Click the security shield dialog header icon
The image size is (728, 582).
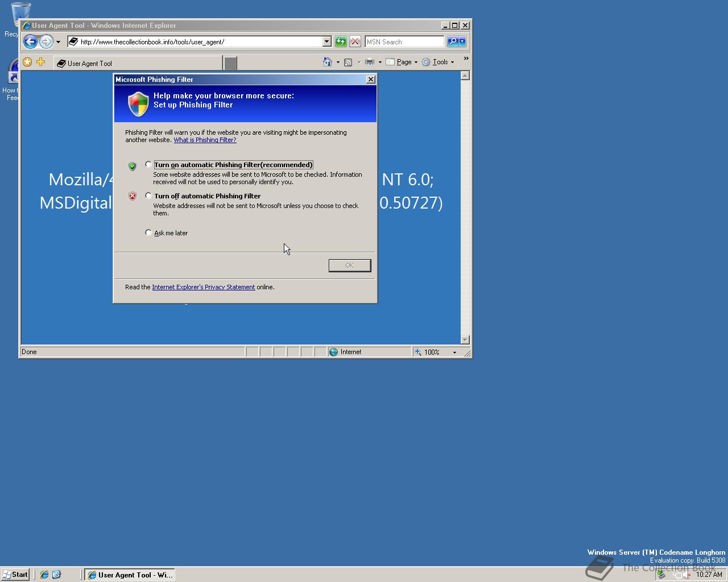pyautogui.click(x=138, y=104)
